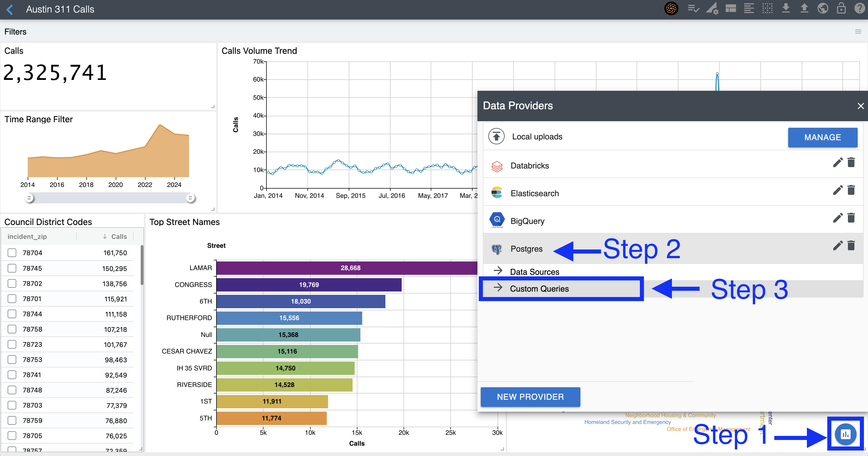Click the NEW PROVIDER button

click(x=530, y=397)
